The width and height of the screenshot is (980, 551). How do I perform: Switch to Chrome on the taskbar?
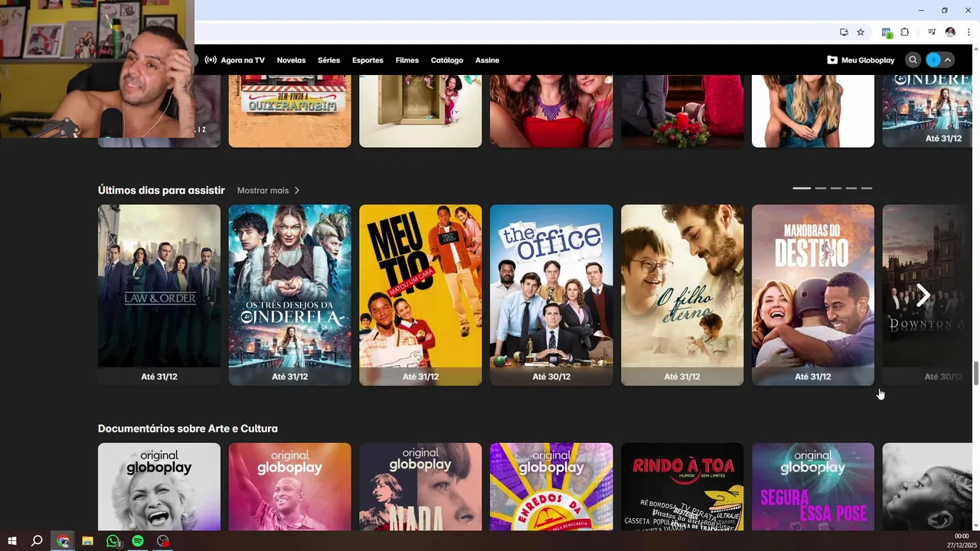63,541
